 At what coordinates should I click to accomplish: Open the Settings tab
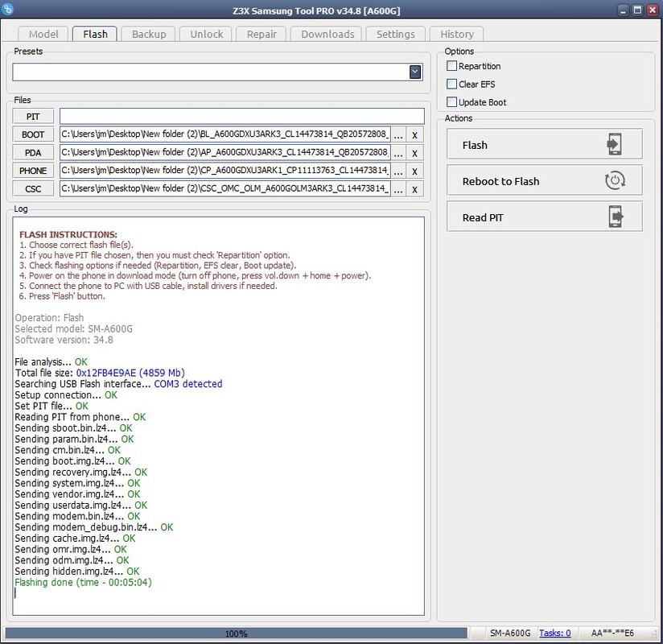click(x=395, y=34)
